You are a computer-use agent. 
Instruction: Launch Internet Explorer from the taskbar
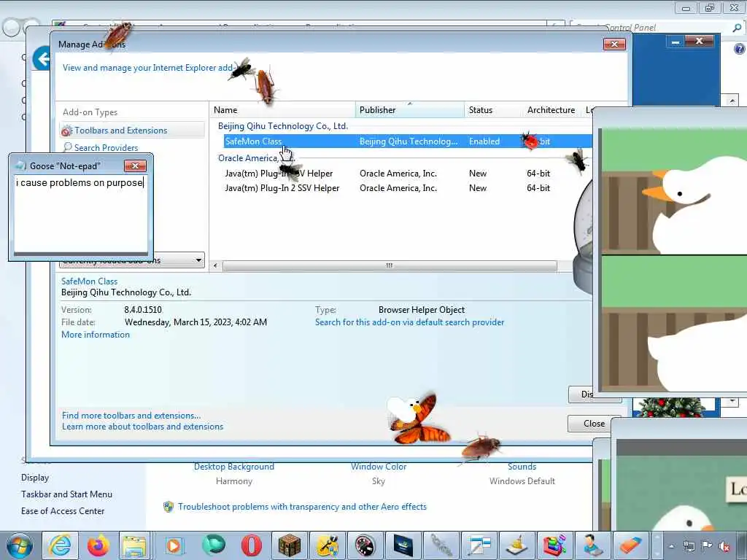60,545
